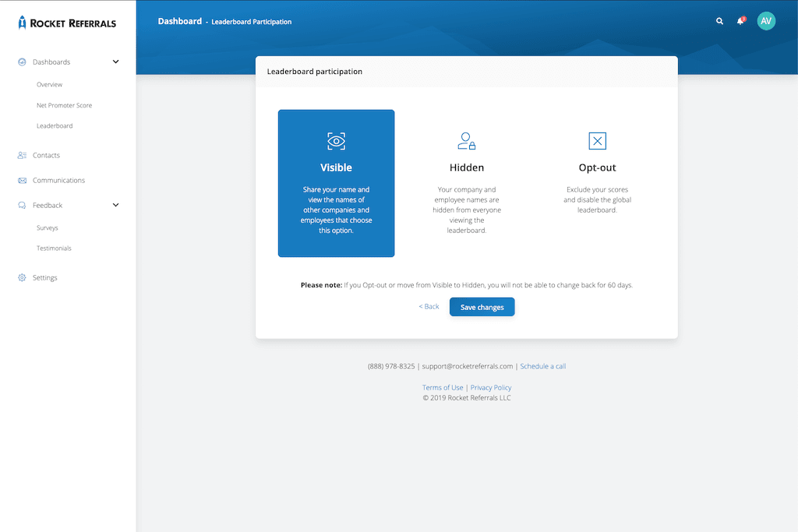
Task: Open the Surveys menu item
Action: point(47,228)
